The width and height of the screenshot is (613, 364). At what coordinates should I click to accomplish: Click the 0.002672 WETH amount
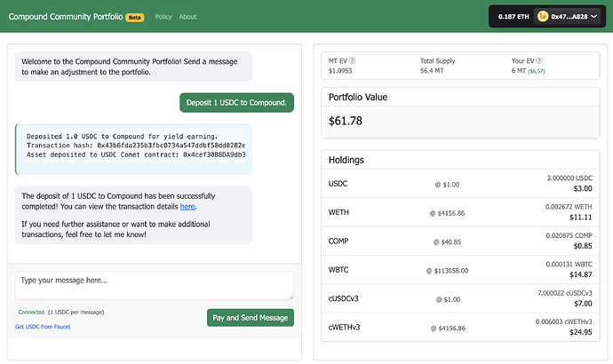[x=569, y=207]
